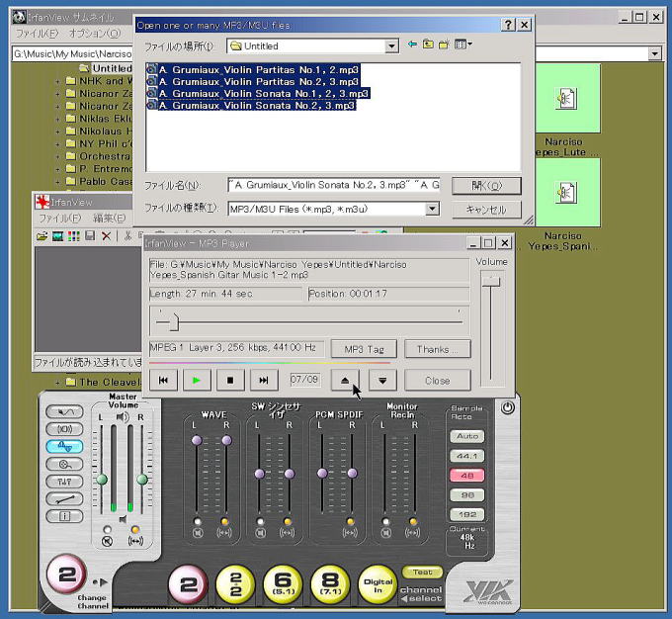Open the VIA panel TJT icon page
The width and height of the screenshot is (672, 619).
(x=64, y=482)
